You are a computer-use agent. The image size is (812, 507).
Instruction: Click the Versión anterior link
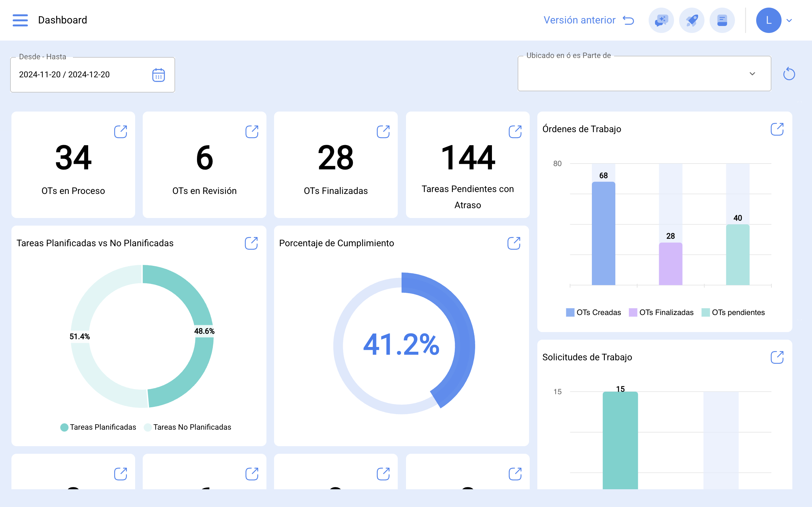(579, 20)
